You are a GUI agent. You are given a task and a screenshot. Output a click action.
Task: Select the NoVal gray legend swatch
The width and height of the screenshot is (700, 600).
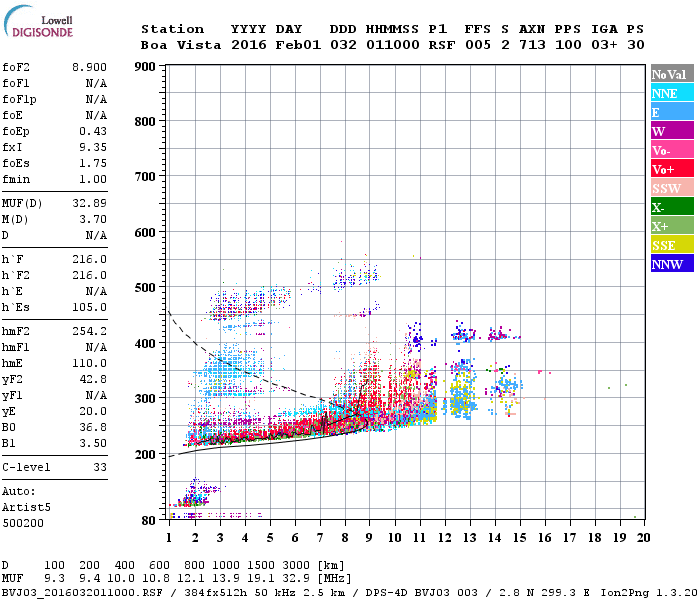(x=672, y=74)
